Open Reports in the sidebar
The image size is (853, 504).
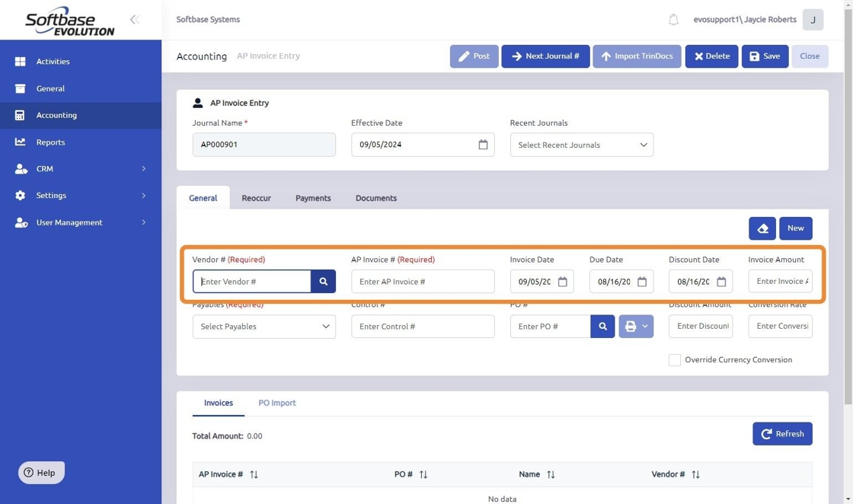coord(50,142)
